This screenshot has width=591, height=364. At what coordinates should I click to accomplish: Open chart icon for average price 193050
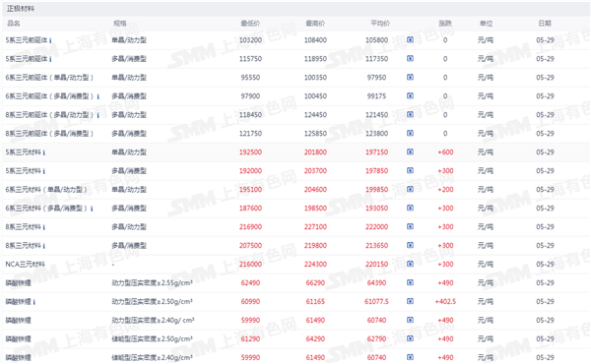tap(410, 208)
